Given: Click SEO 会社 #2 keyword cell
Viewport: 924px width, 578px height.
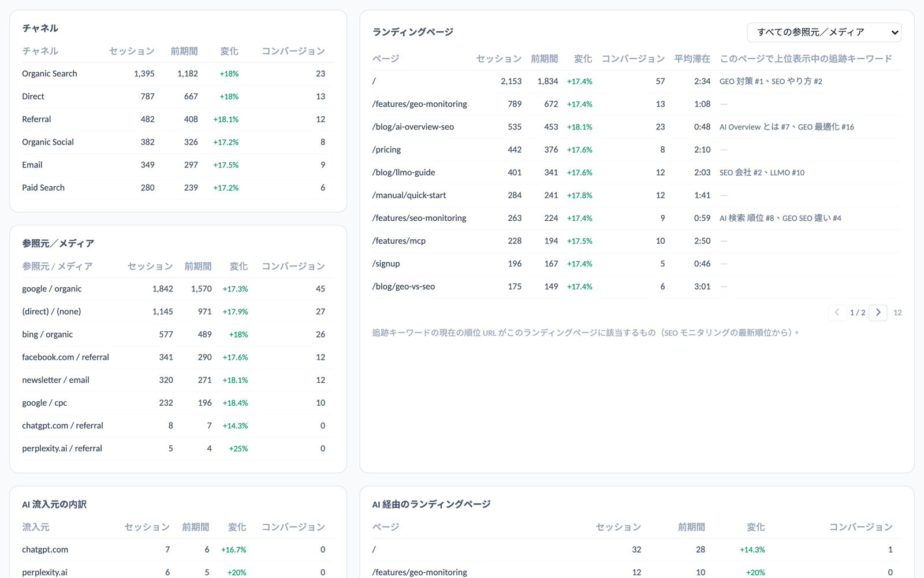Looking at the screenshot, I should pyautogui.click(x=762, y=172).
